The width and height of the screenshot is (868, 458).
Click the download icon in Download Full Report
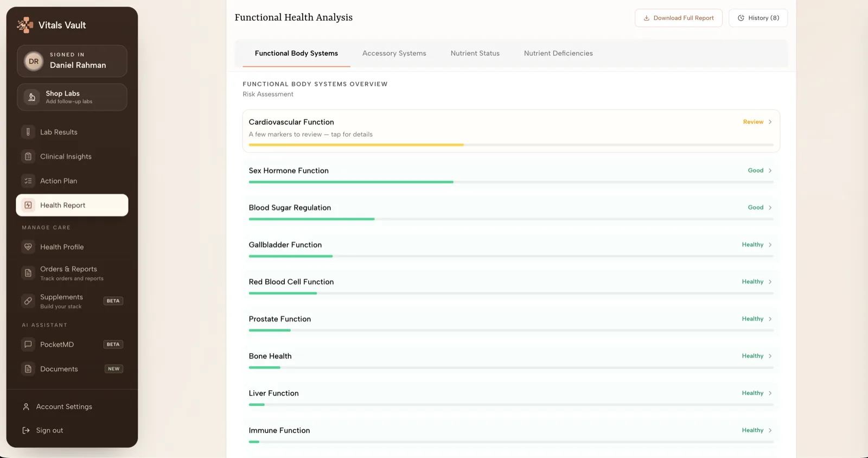click(647, 18)
